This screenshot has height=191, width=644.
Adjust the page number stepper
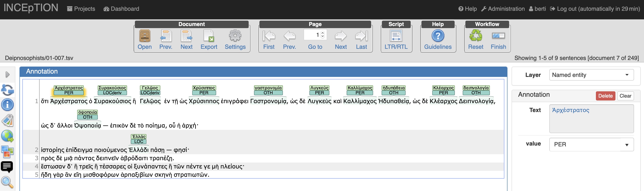[x=322, y=35]
